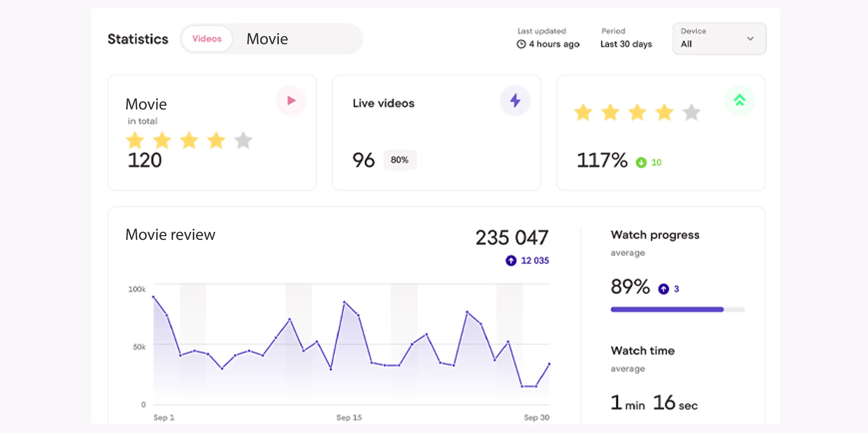Click the blue up-arrow icon beside 12 035

point(511,261)
